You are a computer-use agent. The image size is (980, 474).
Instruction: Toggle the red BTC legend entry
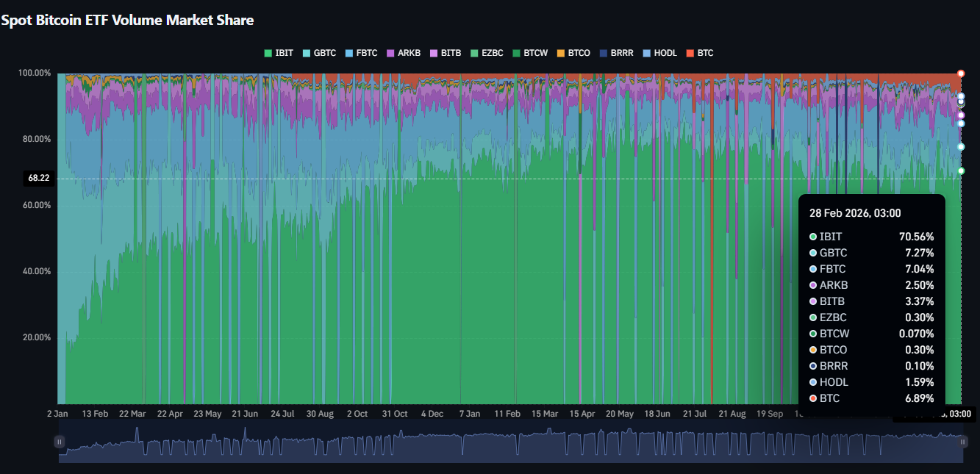click(x=699, y=53)
